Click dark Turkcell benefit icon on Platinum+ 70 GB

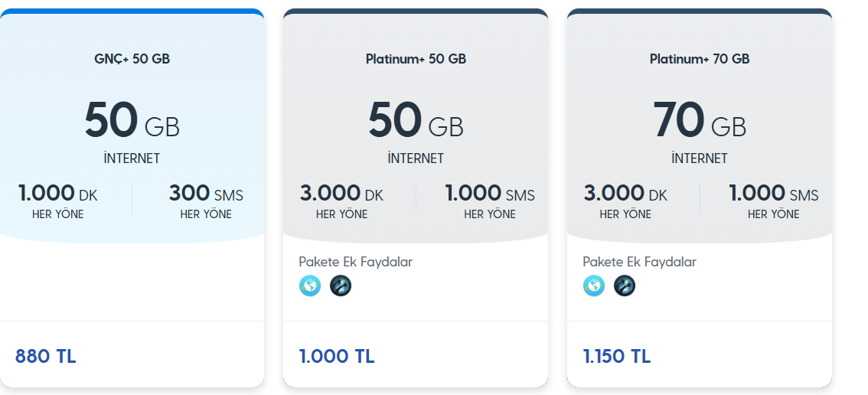point(625,286)
